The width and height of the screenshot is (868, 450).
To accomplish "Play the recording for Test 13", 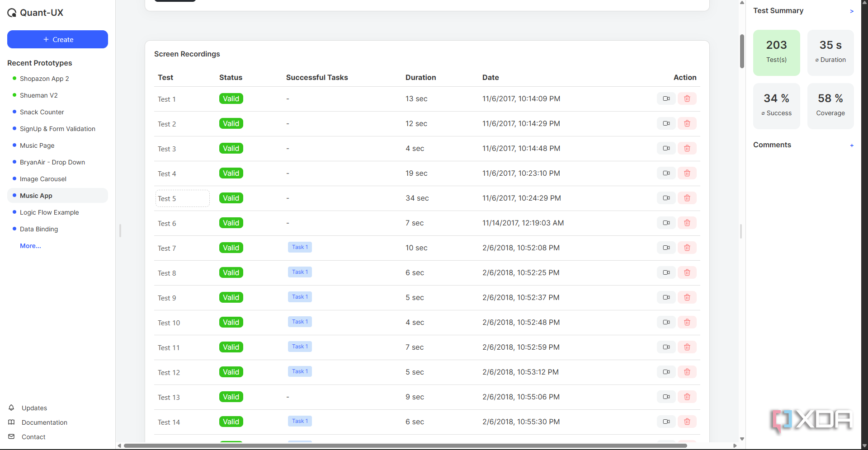I will pos(666,397).
